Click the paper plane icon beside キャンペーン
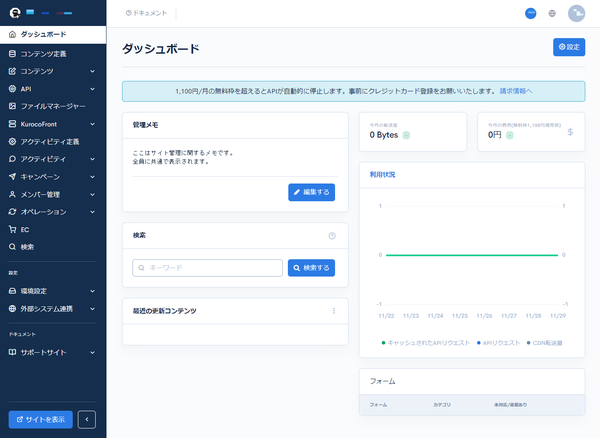The height and width of the screenshot is (438, 600). click(12, 176)
